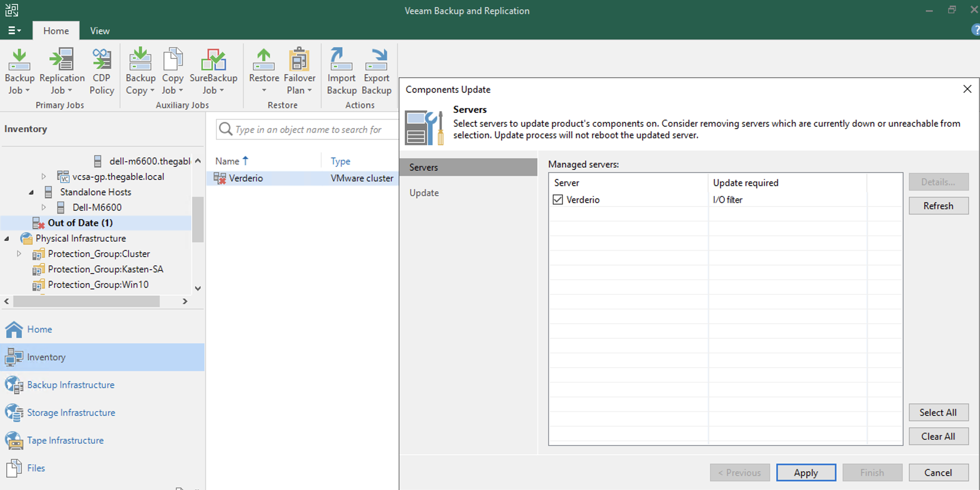
Task: Click the Backup Infrastructure globe icon
Action: pyautogui.click(x=14, y=385)
